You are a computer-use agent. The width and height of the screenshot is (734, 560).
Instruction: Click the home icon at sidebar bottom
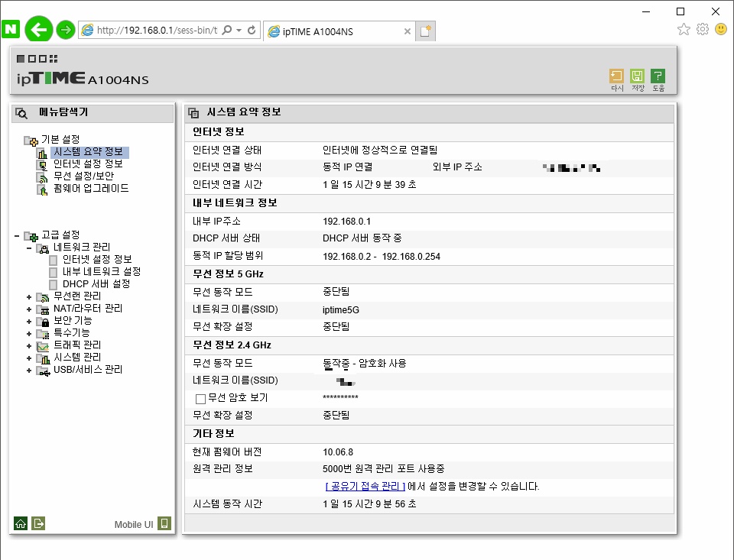(21, 523)
